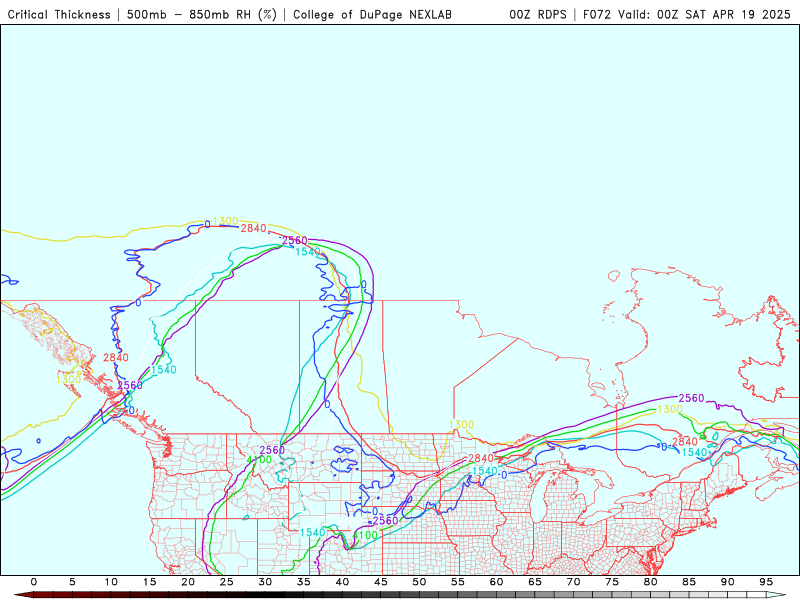The width and height of the screenshot is (800, 600).
Task: Click colorbar tick label "20"
Action: pyautogui.click(x=188, y=582)
